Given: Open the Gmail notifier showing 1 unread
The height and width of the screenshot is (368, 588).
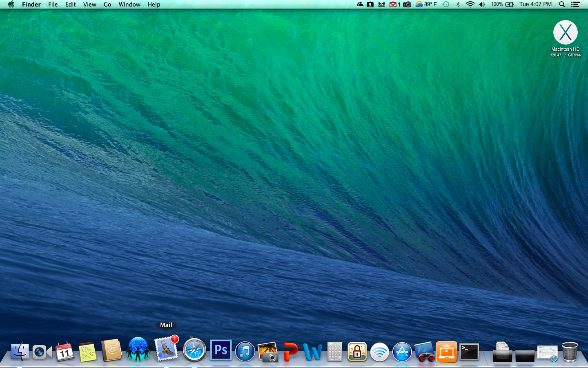Looking at the screenshot, I should (x=395, y=4).
